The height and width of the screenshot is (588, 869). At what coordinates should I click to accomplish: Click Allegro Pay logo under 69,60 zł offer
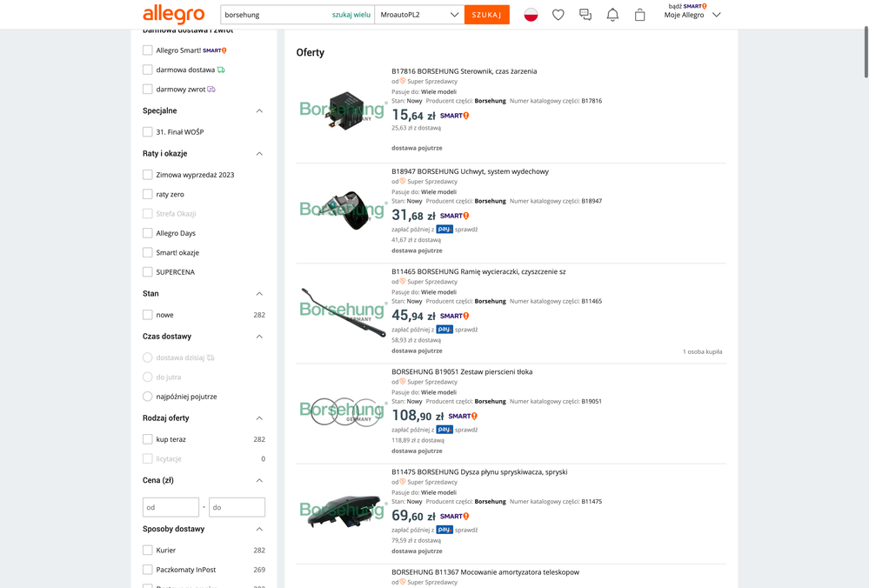[x=445, y=530]
